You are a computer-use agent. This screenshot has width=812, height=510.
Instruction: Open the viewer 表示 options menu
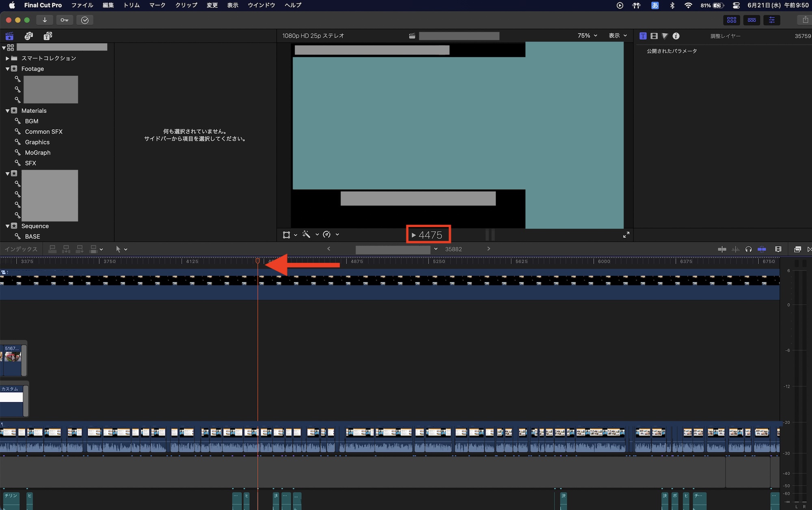[x=617, y=36]
